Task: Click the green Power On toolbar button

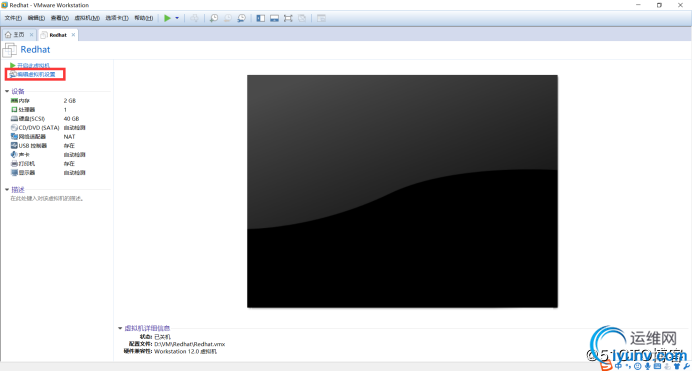Action: point(167,18)
